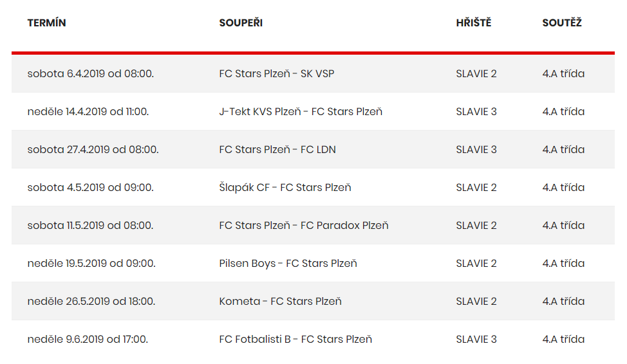This screenshot has width=627, height=364.
Task: Click the date neděle 26.5.2019 od 18:00
Action: [x=91, y=301]
